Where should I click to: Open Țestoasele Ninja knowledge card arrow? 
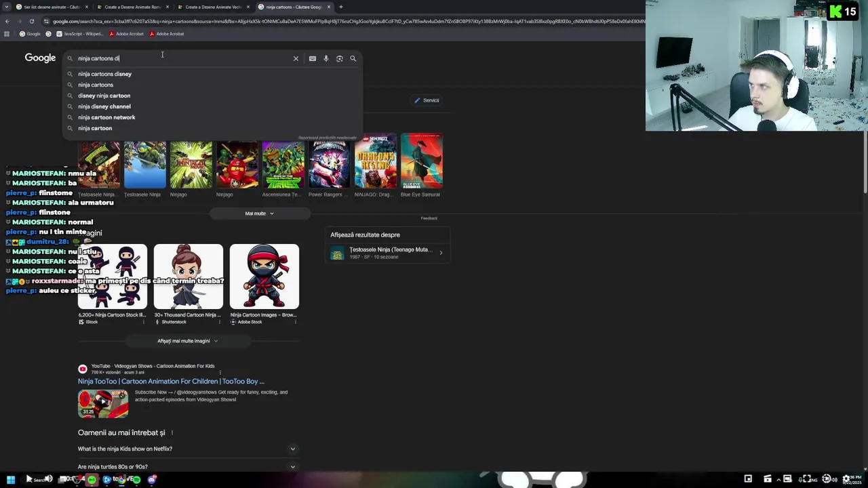[x=441, y=253]
